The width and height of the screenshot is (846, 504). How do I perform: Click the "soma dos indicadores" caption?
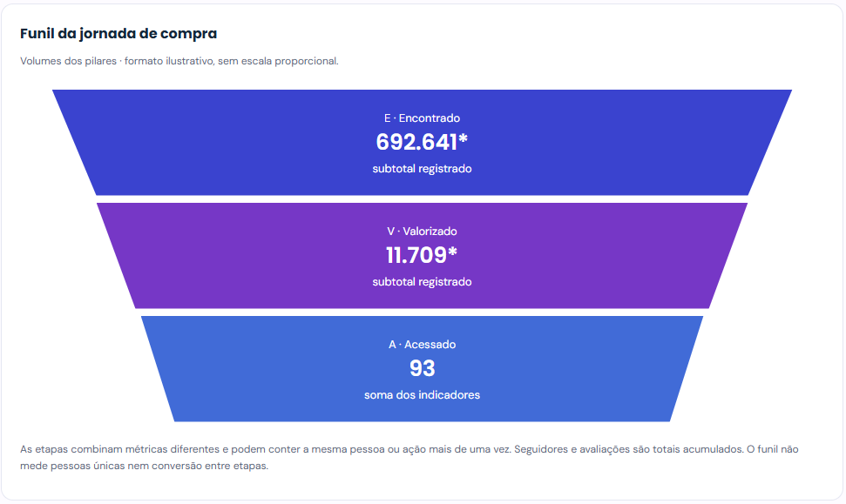pyautogui.click(x=422, y=395)
